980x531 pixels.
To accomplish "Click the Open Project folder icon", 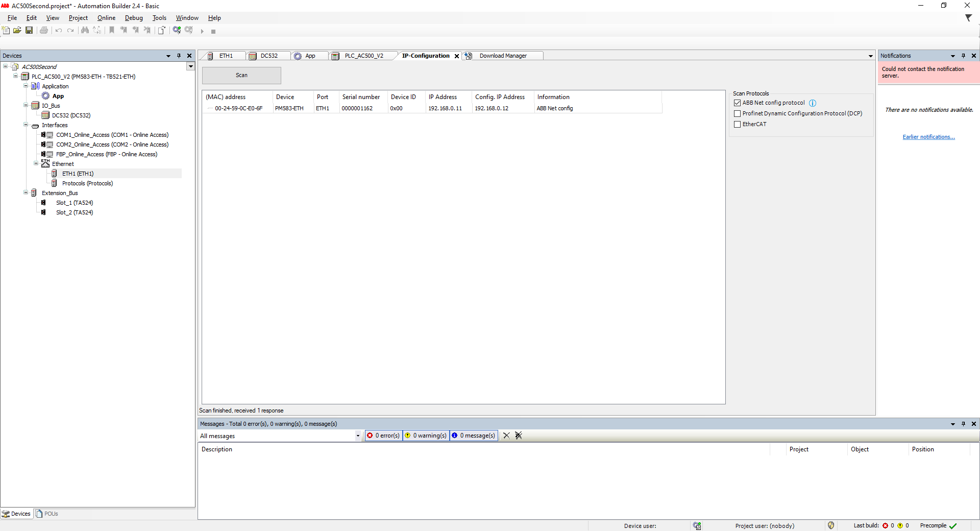I will tap(17, 31).
